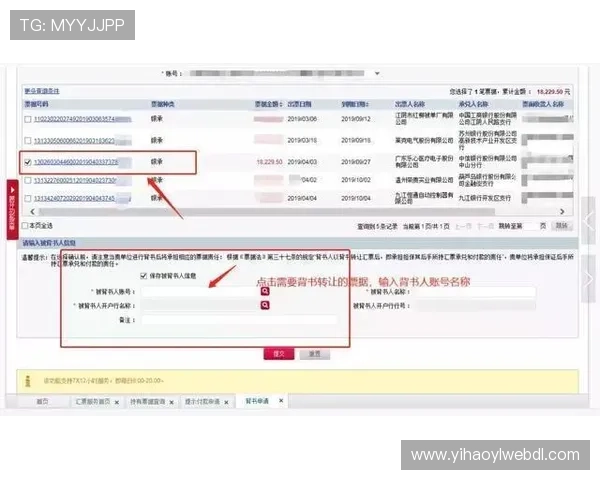Focus the 跳转至第 page number field
The height and width of the screenshot is (480, 600).
pos(532,226)
